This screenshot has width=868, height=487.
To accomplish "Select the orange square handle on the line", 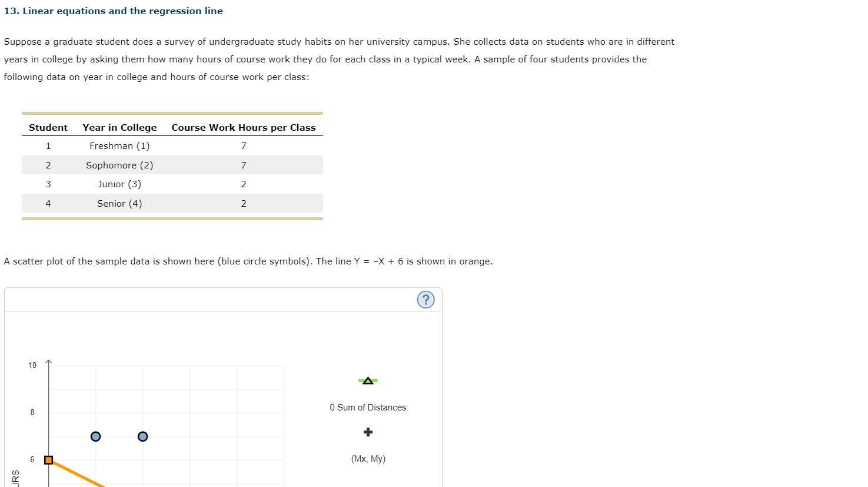I will 48,460.
